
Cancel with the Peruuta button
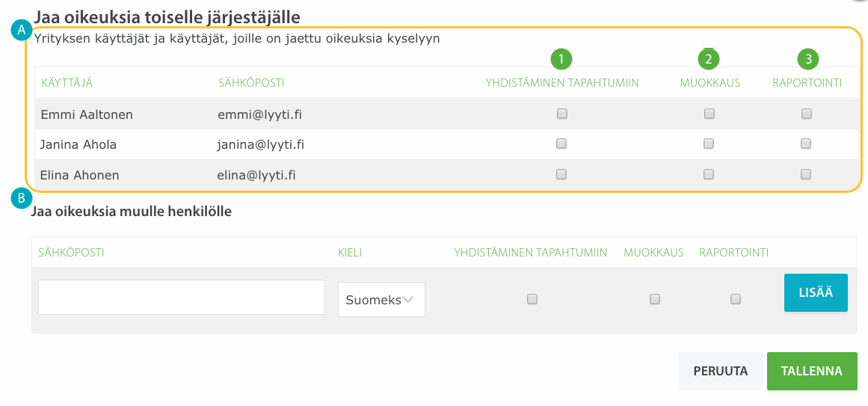point(721,371)
